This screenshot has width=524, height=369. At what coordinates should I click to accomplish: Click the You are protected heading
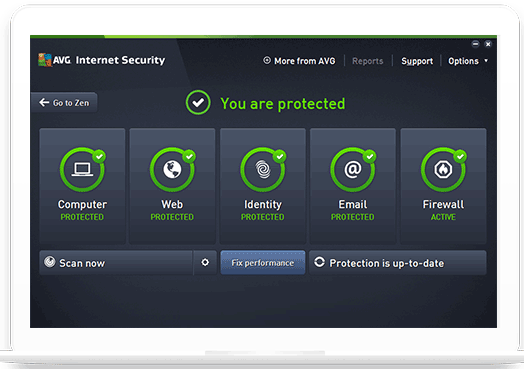tap(283, 104)
